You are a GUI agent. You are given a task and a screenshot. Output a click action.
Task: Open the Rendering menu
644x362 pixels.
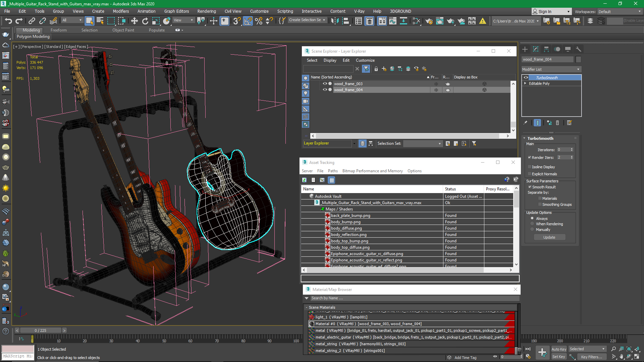[x=207, y=11]
